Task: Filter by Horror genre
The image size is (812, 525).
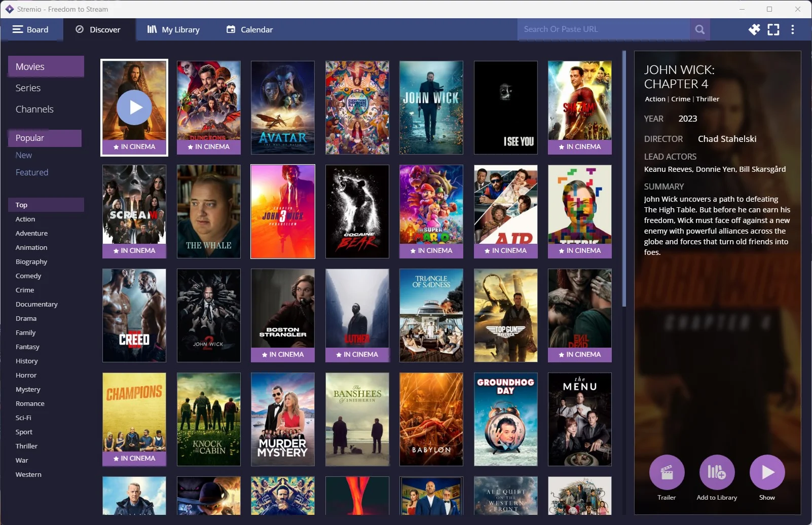Action: point(26,375)
